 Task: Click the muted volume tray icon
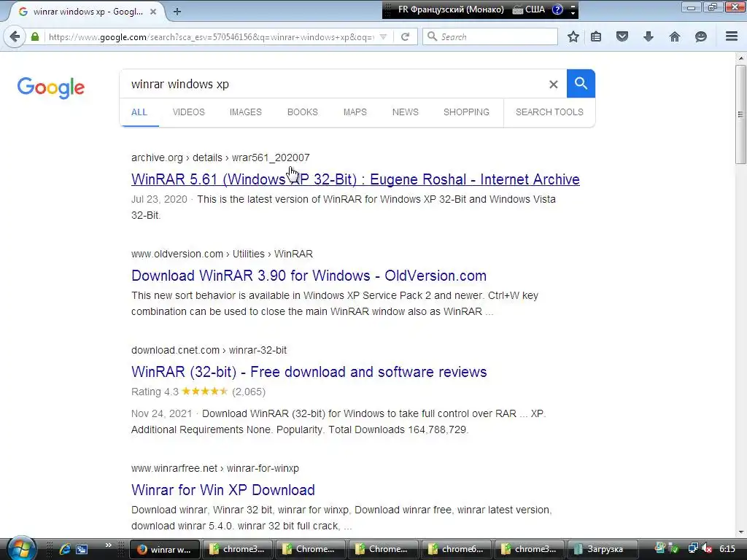(707, 549)
